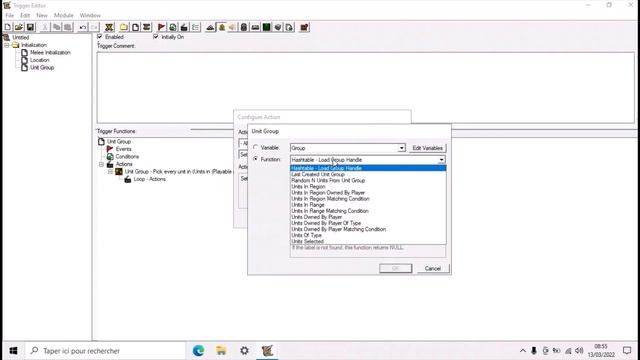Choose Units In Region Owned By Player
640x360 pixels.
click(368, 193)
